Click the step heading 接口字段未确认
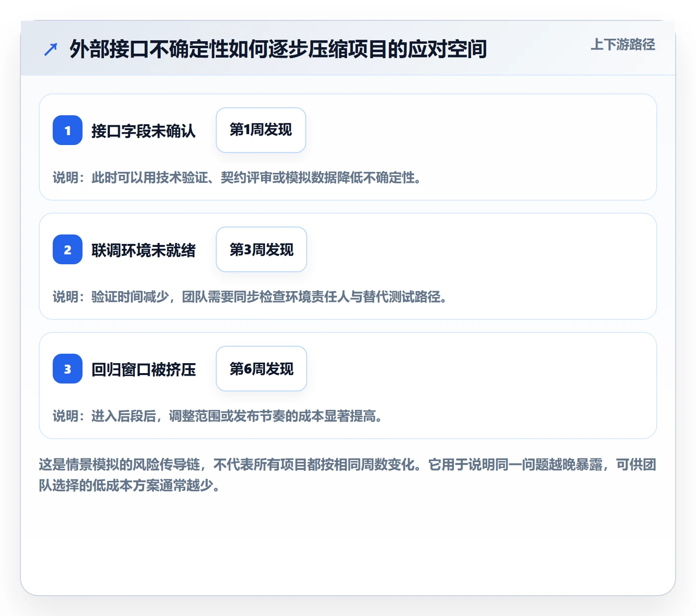The image size is (696, 616). pos(144,131)
